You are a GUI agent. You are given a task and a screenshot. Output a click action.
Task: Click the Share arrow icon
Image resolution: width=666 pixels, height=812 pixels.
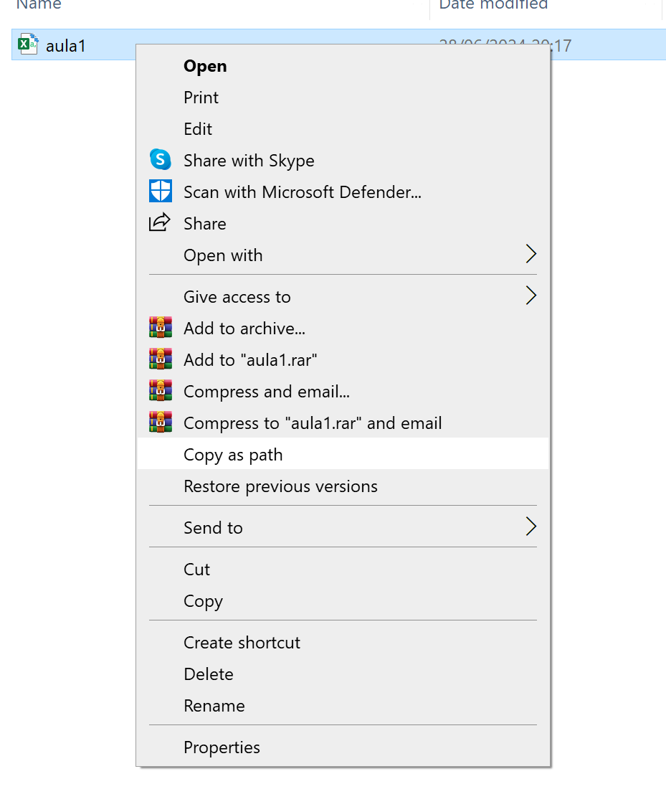pyautogui.click(x=160, y=223)
